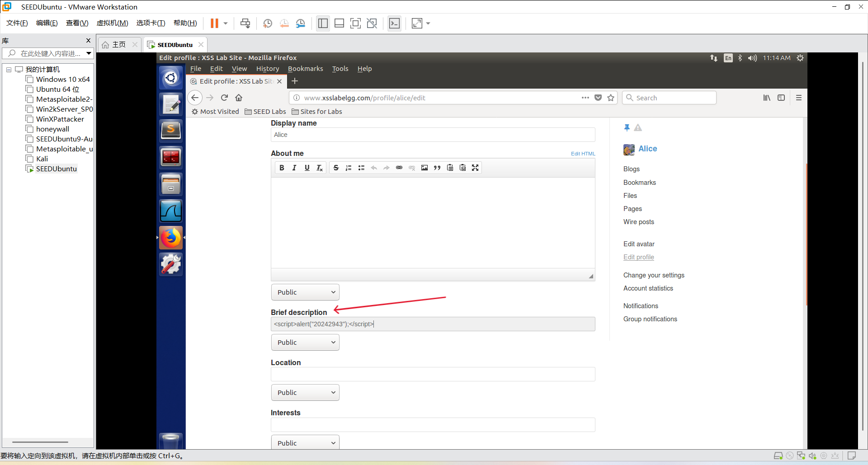This screenshot has width=868, height=465.
Task: Click the Location input field
Action: [x=433, y=374]
